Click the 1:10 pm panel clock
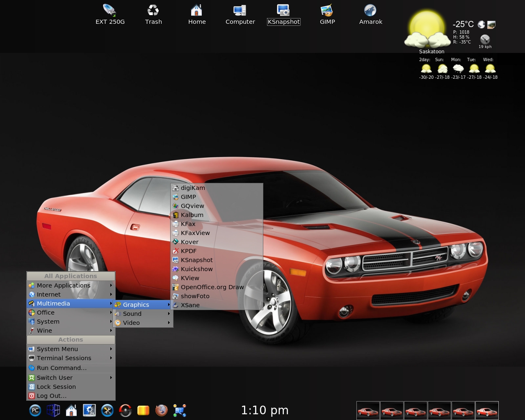Screen dimensions: 525x420 pyautogui.click(x=265, y=410)
